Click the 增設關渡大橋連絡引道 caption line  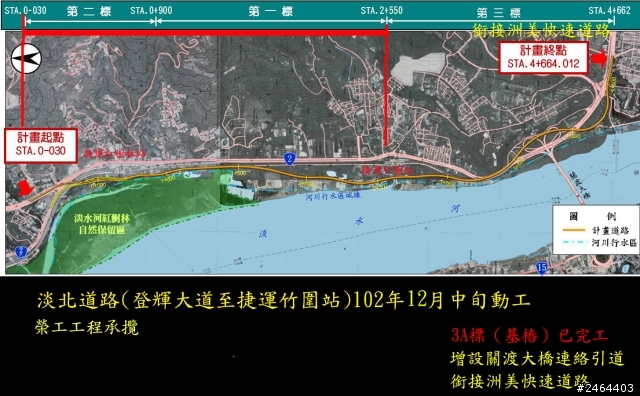[x=537, y=358]
